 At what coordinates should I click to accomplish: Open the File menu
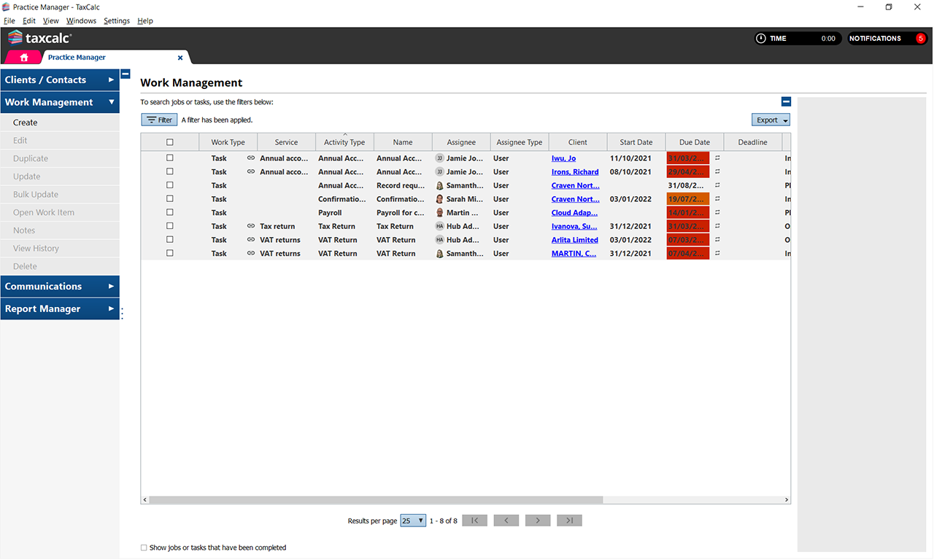pyautogui.click(x=9, y=21)
